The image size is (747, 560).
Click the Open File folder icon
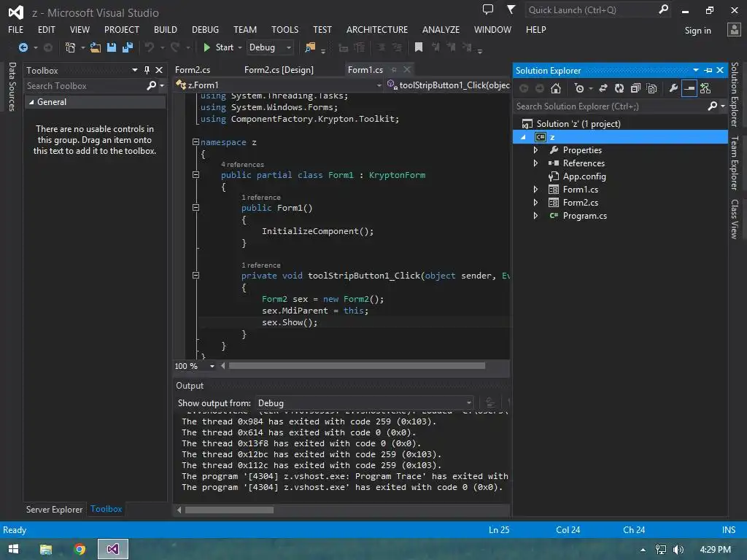[x=96, y=47]
